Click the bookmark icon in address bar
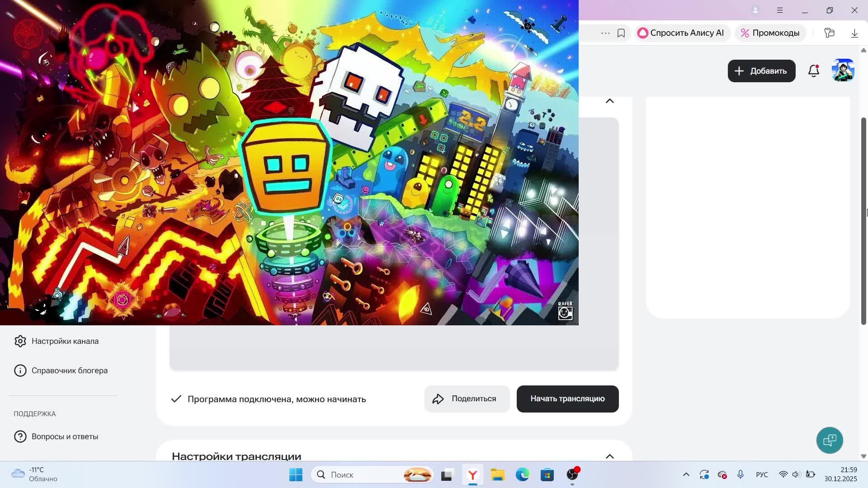The width and height of the screenshot is (868, 488). pos(621,33)
